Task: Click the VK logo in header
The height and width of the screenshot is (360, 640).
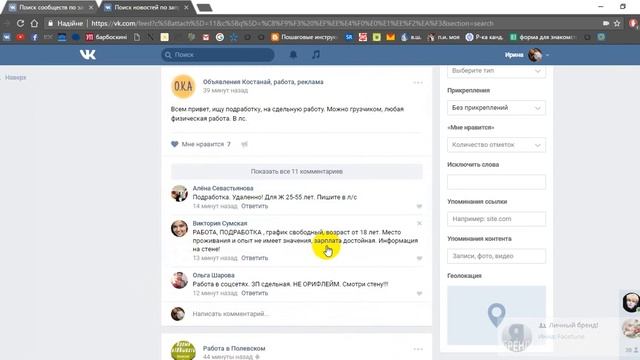Action: [88, 55]
